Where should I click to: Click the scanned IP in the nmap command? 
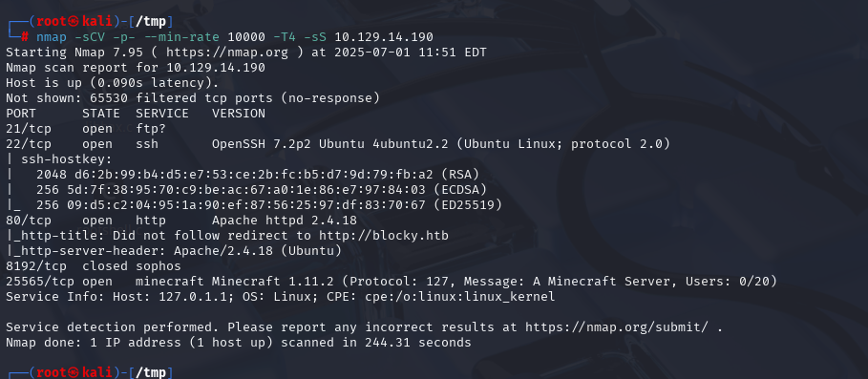click(x=384, y=37)
